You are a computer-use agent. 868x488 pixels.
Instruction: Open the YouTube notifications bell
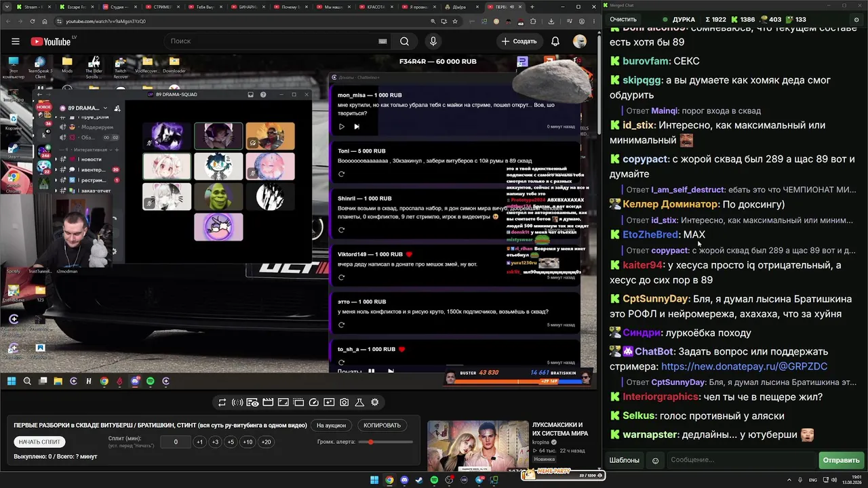[x=555, y=41]
